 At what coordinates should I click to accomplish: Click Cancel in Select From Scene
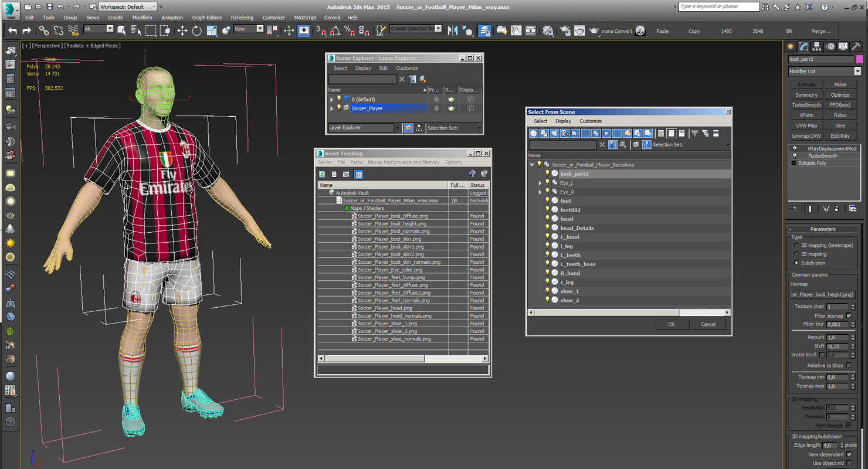pyautogui.click(x=708, y=324)
